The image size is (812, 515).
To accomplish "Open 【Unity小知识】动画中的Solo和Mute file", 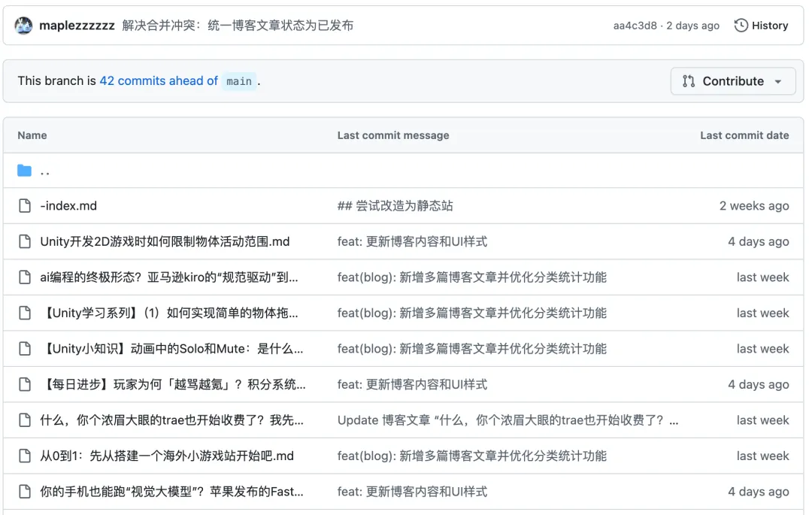I will click(171, 349).
